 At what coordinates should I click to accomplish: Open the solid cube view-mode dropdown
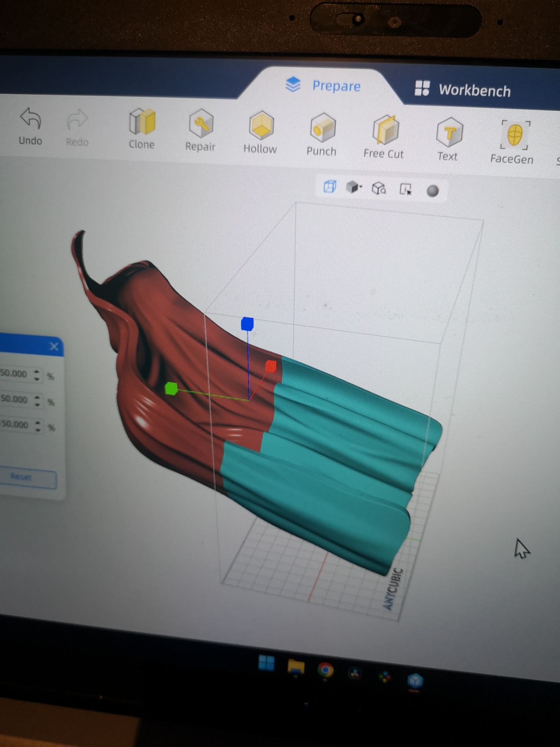353,187
